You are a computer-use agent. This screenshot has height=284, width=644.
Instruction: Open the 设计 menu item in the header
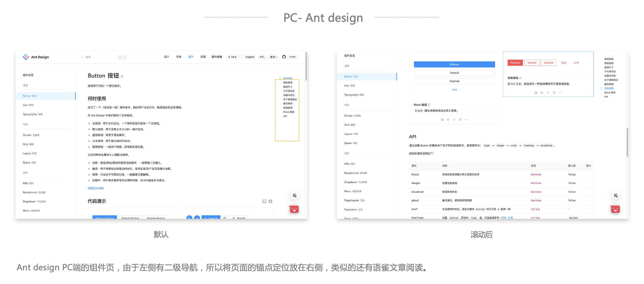click(x=166, y=57)
